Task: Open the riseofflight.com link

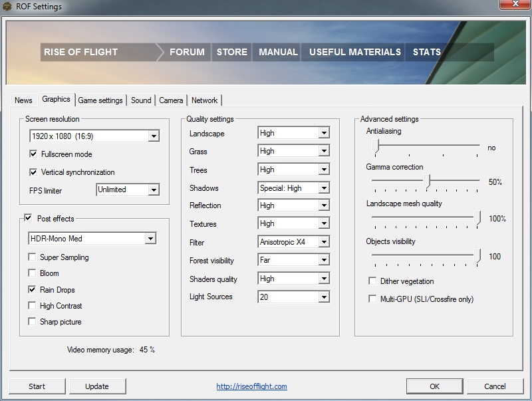Action: click(252, 386)
